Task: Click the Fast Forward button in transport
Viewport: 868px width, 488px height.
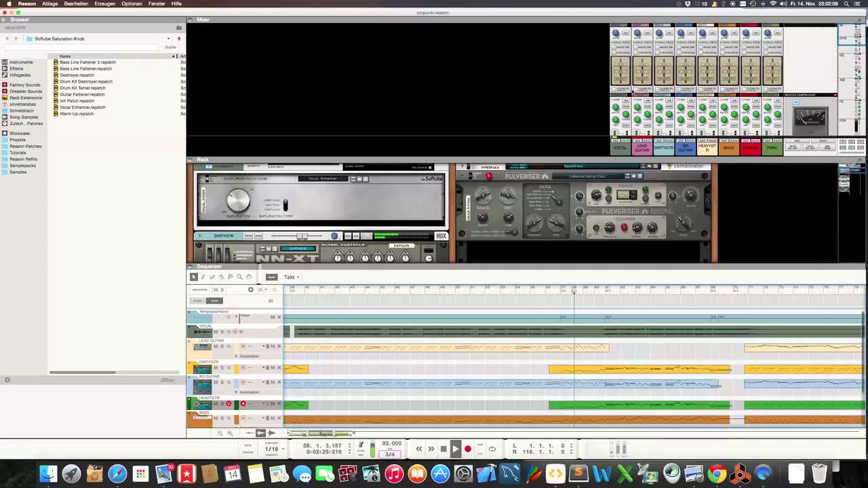Action: [431, 449]
